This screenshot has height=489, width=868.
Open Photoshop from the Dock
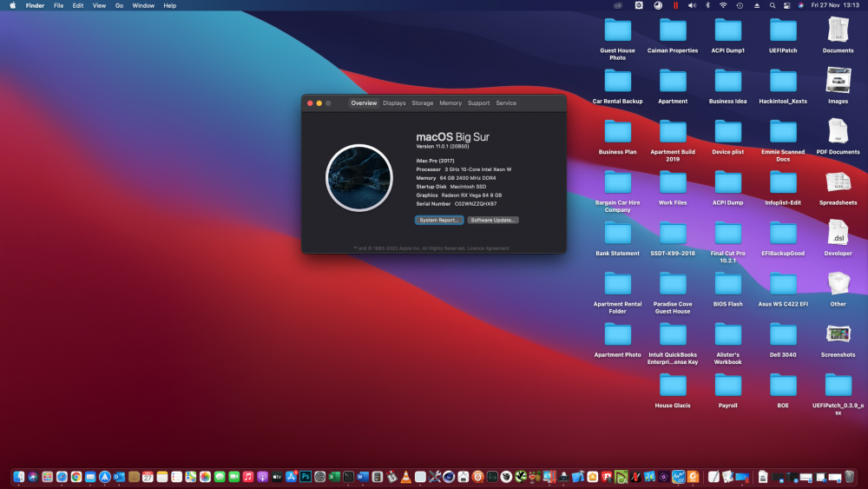click(306, 476)
